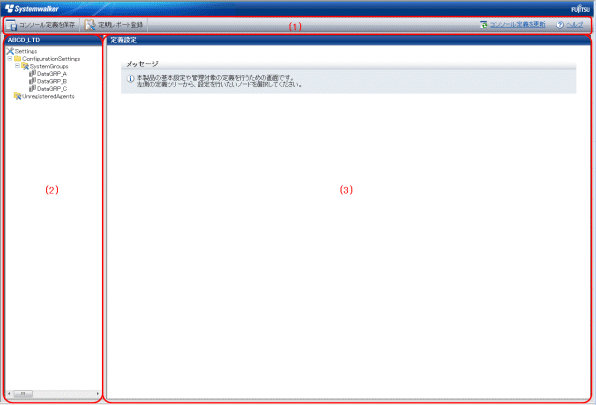Collapse the SystemGroups node
Viewport: 596px width, 405px height.
pyautogui.click(x=17, y=66)
